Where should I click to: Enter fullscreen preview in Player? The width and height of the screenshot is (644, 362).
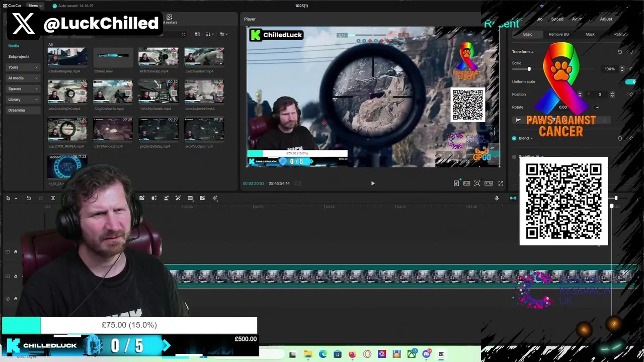click(x=501, y=184)
